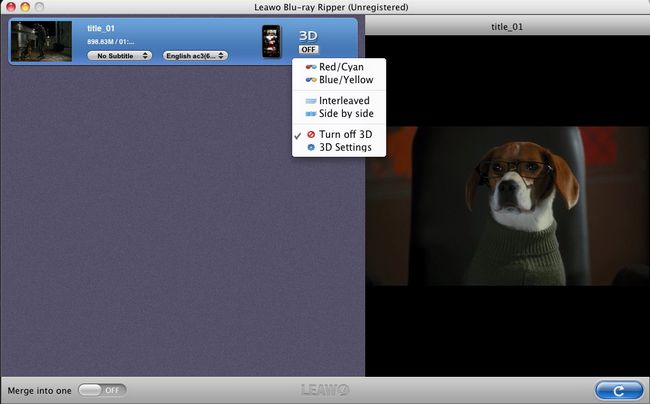
Task: Click the iPhone output profile icon
Action: [272, 41]
